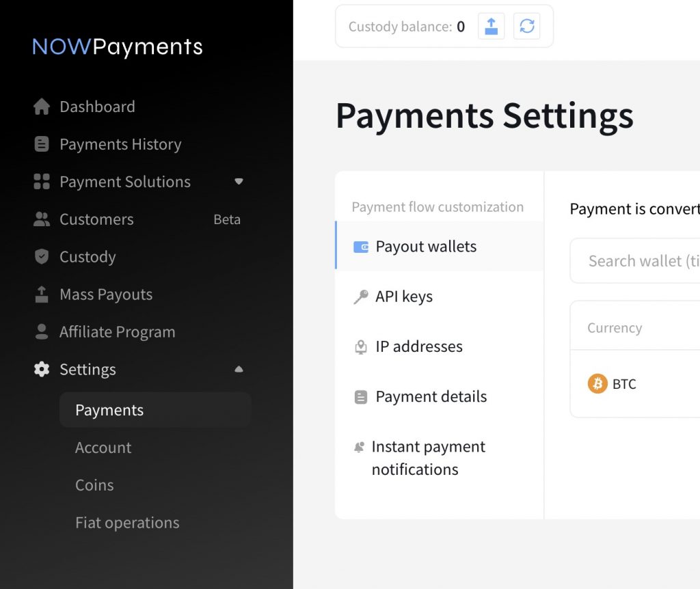This screenshot has width=700, height=589.
Task: Click the Payout wallets wallet icon
Action: pos(361,247)
